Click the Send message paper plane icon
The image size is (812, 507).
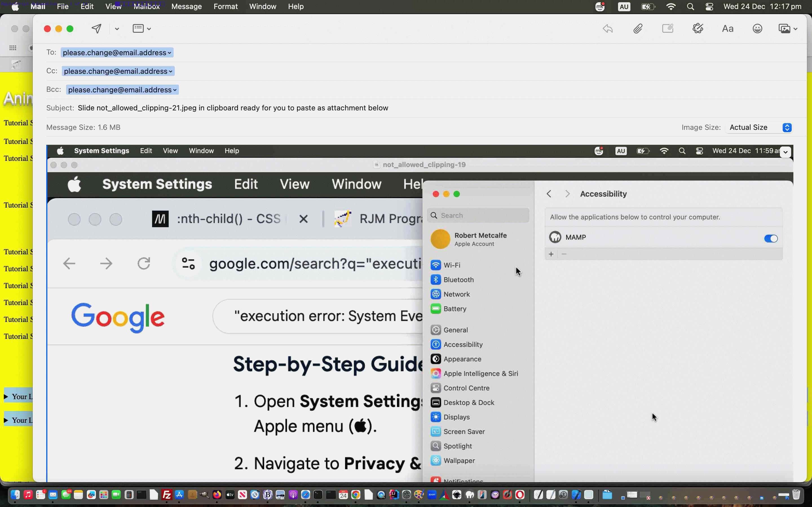click(96, 28)
